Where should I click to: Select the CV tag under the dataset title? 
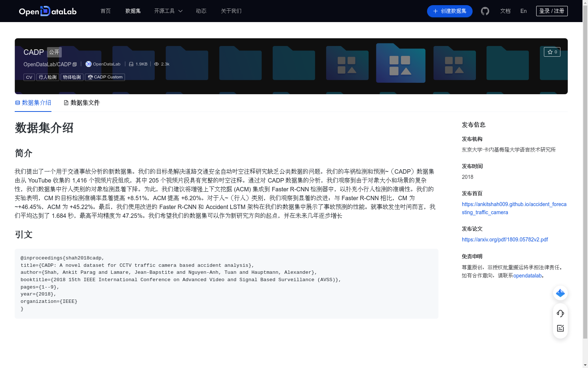(x=29, y=77)
